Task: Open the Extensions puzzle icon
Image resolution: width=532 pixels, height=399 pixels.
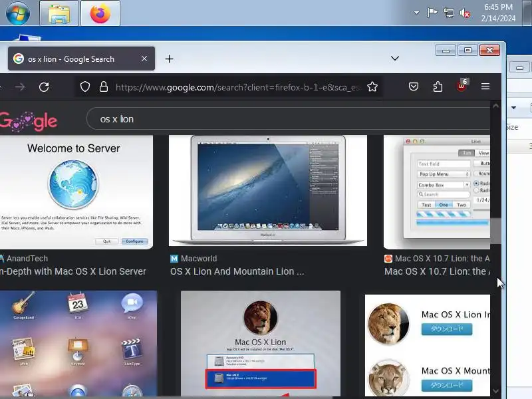Action: coord(438,87)
